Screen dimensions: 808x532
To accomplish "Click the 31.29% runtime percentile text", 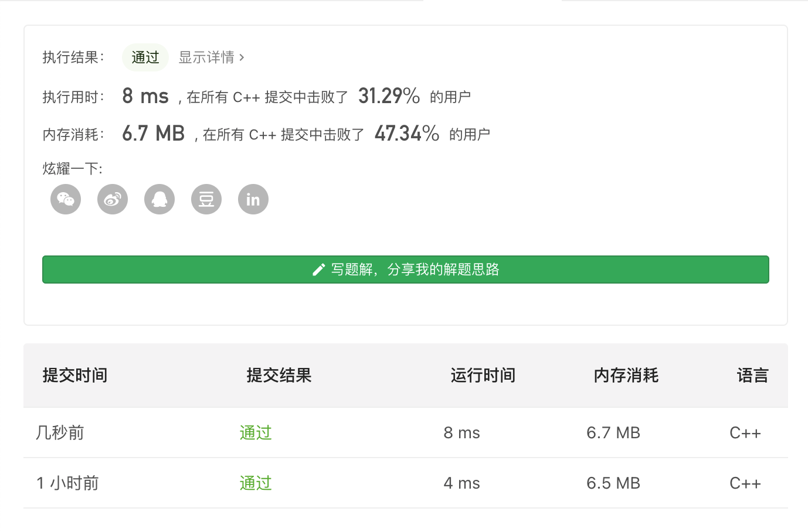I will click(x=389, y=96).
